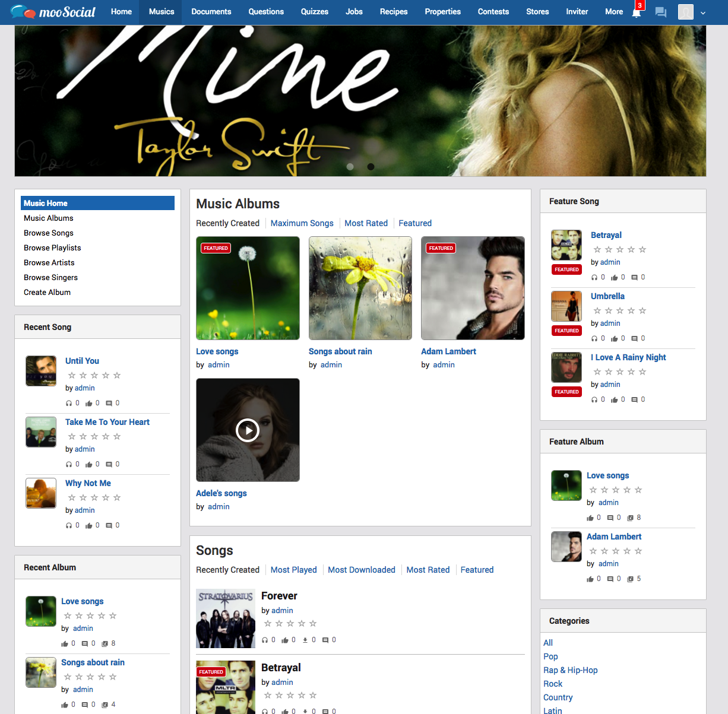Click the mooSocial logo
The width and height of the screenshot is (728, 714).
52,11
